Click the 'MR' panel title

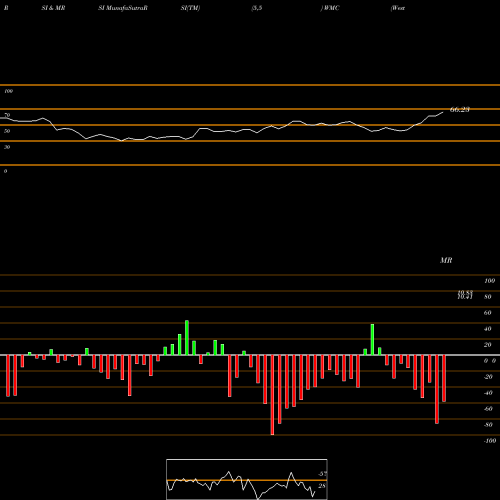(x=446, y=260)
